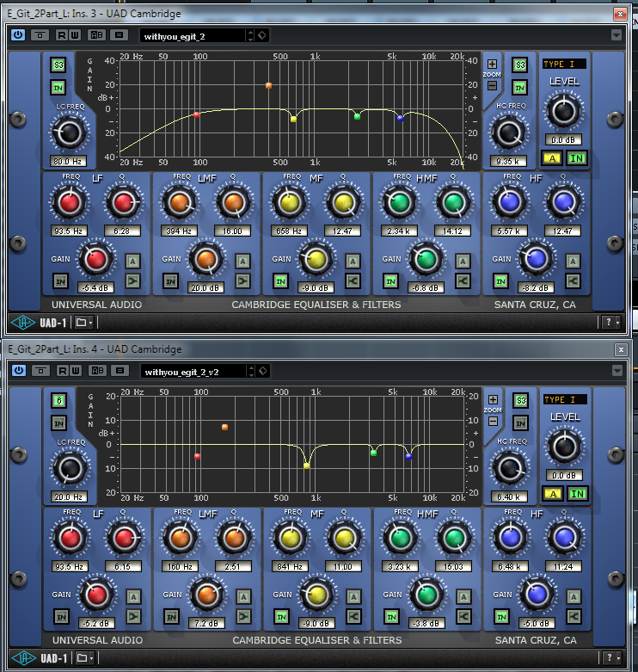
Task: Click HC FREQ knob in lower EQ
Action: [x=510, y=468]
